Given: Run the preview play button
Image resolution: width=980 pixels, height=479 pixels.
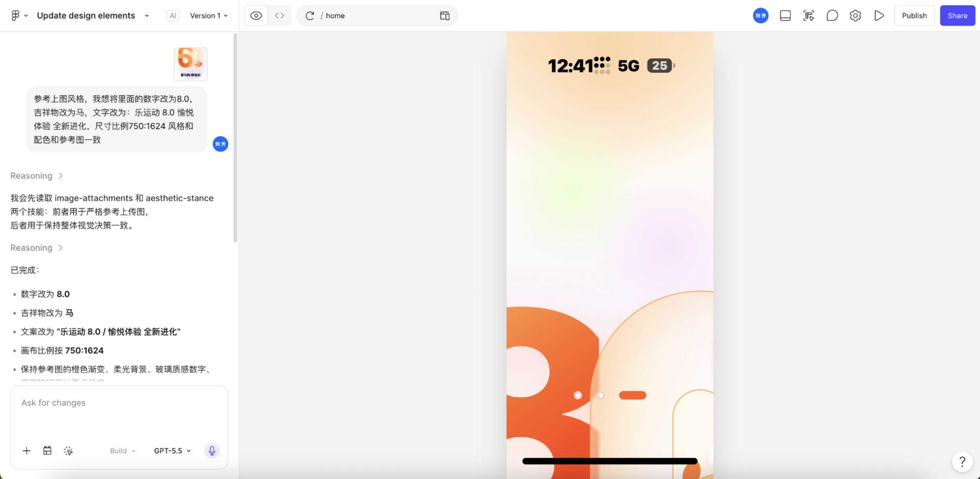Looking at the screenshot, I should click(879, 16).
